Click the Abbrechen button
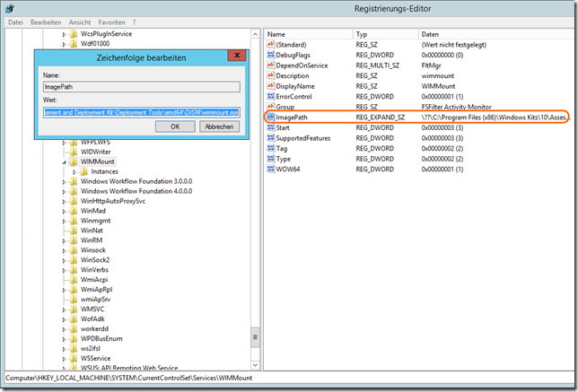This screenshot has width=578, height=392. coord(219,126)
